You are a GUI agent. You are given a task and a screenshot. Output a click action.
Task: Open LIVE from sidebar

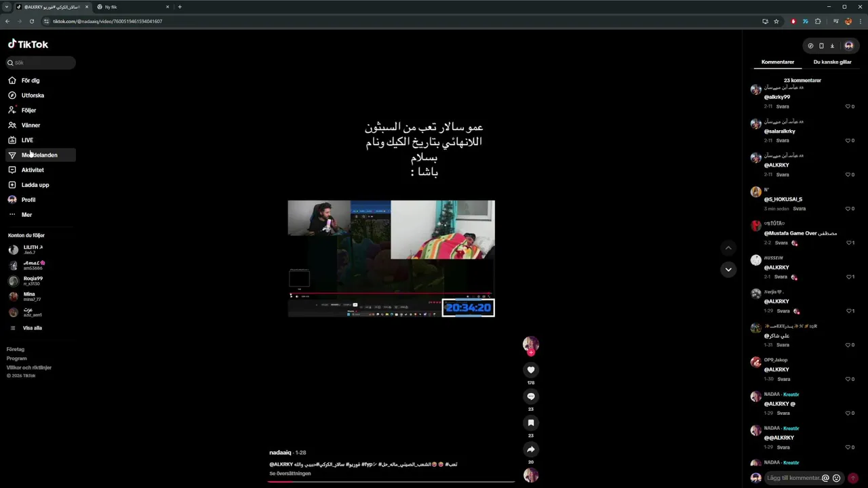[x=27, y=140]
